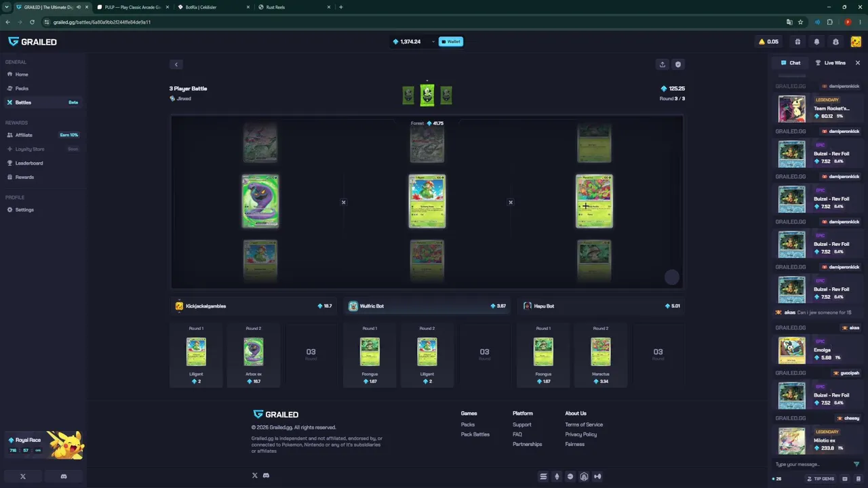Open the Support footer link
The image size is (868, 488).
[522, 425]
